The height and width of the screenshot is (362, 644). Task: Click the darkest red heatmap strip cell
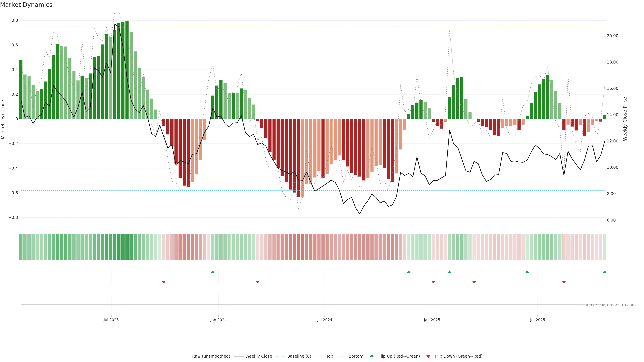299,247
